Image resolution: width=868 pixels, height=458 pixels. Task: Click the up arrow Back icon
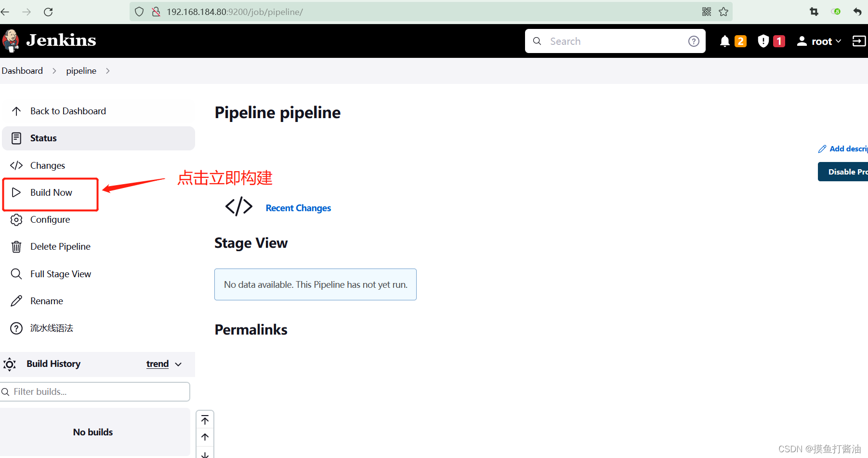(16, 111)
